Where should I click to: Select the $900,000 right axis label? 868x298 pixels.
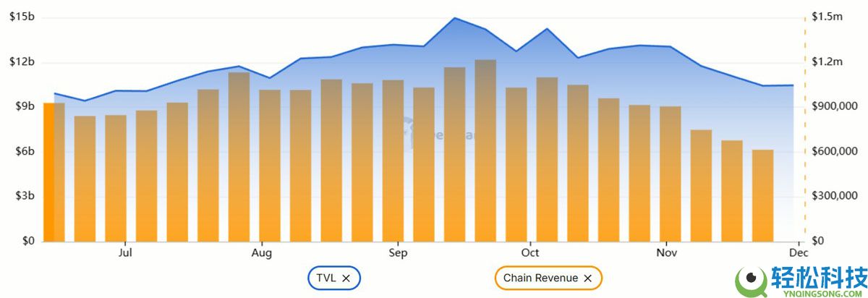834,106
